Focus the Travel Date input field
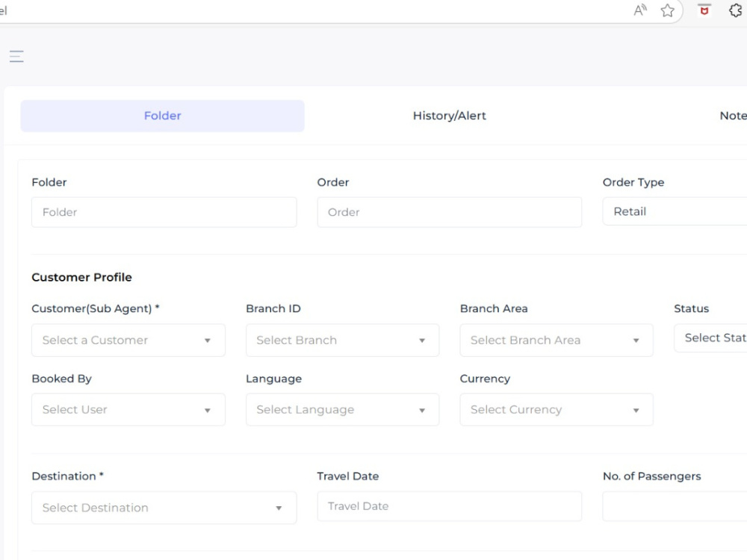This screenshot has width=747, height=560. (x=449, y=506)
